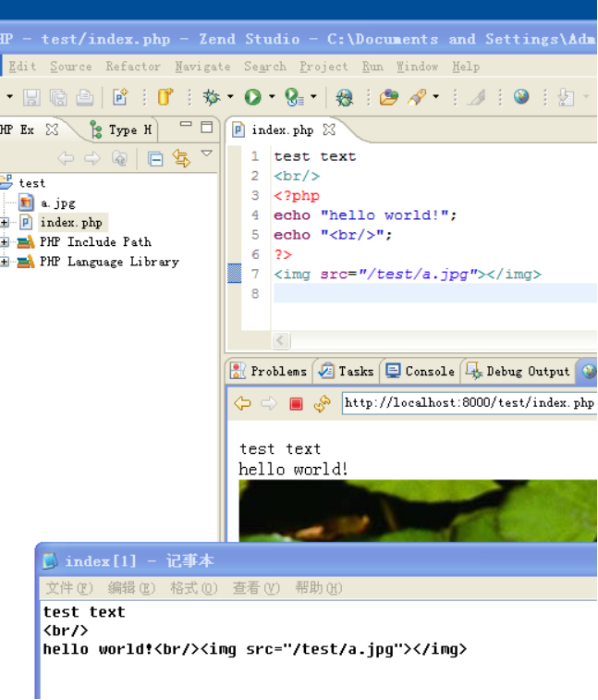Click the New PHP File toolbar icon
The height and width of the screenshot is (700, 598).
(x=120, y=97)
